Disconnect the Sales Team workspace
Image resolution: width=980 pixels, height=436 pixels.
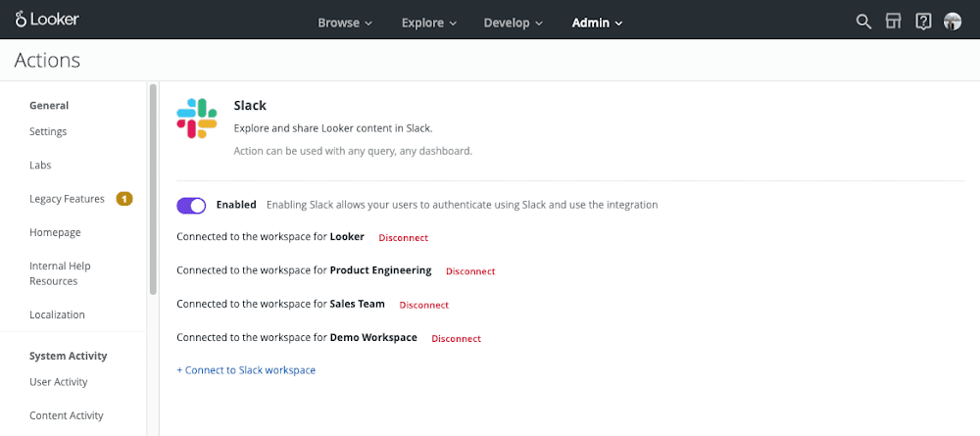423,306
